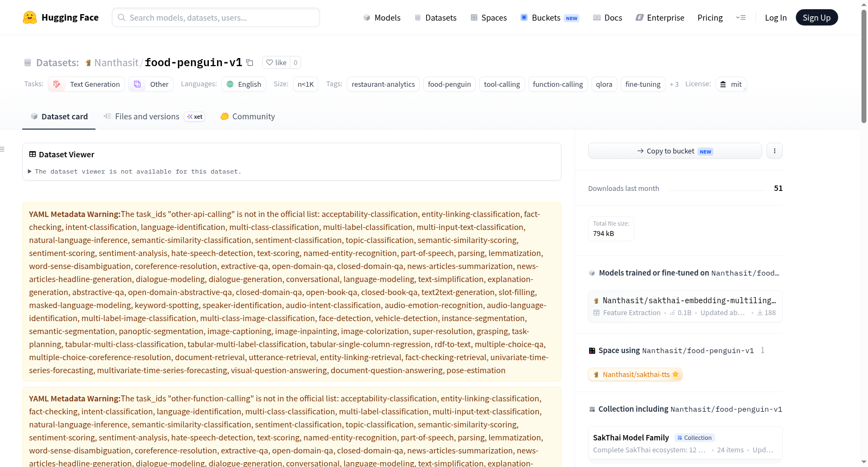Click the Text Generation task icon
Image resolution: width=868 pixels, height=467 pixels.
[x=57, y=84]
